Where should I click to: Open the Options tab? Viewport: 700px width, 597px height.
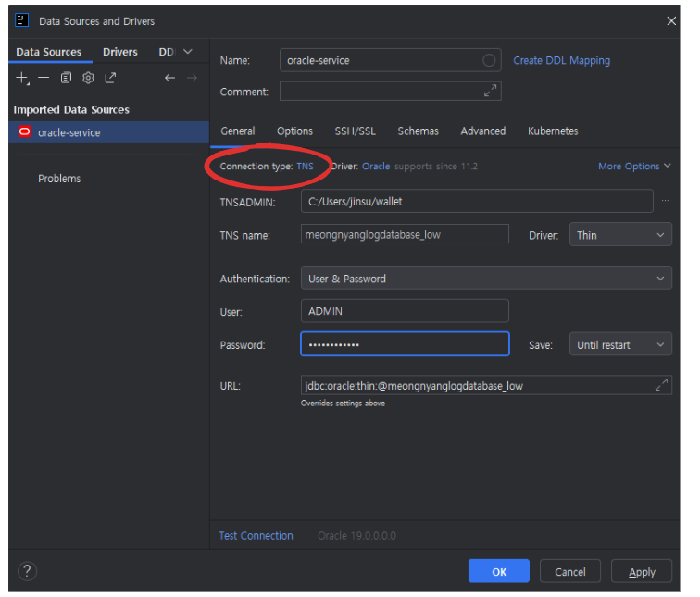294,131
